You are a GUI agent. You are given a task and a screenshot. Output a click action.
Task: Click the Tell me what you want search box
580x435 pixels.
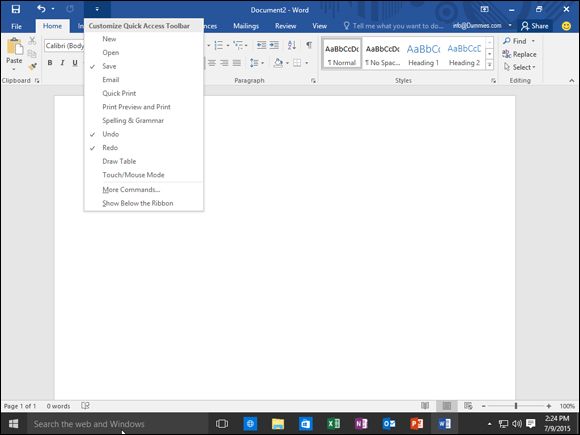394,26
